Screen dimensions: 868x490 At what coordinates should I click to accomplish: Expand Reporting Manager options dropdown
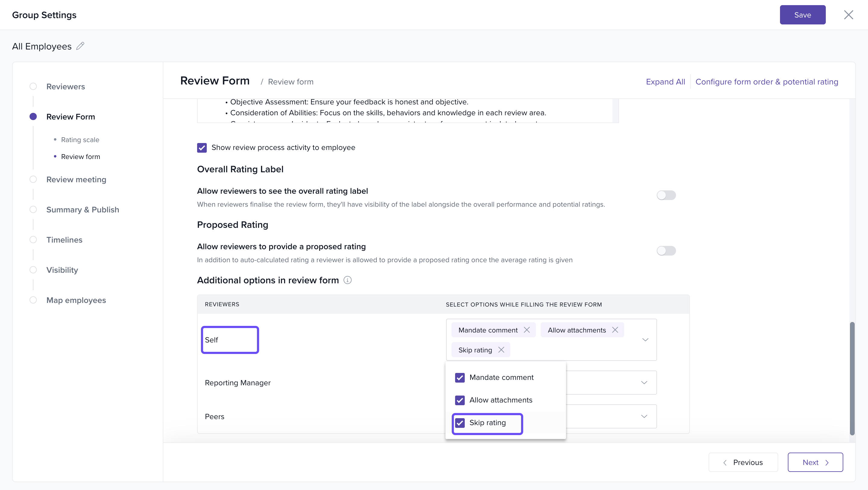(x=644, y=383)
